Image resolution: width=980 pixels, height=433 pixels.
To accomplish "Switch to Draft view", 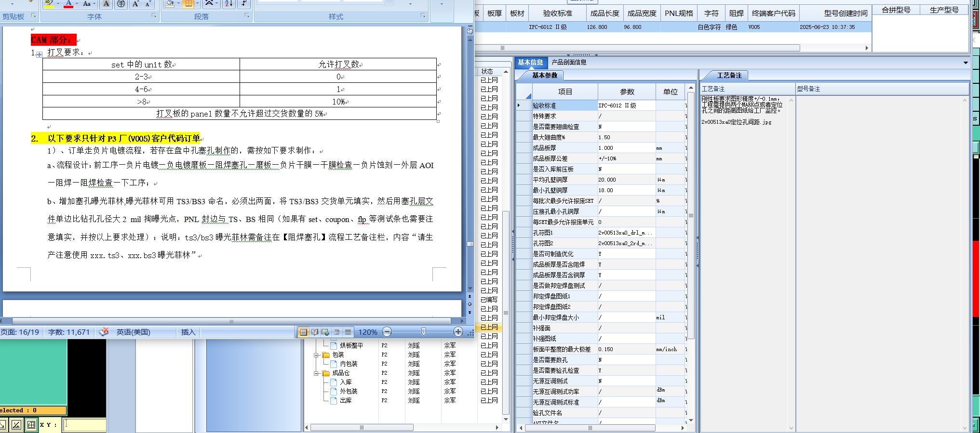I will [348, 332].
